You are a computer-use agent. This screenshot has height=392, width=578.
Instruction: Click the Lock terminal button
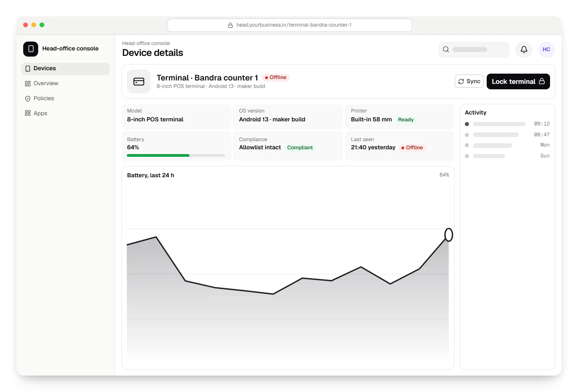click(x=518, y=81)
